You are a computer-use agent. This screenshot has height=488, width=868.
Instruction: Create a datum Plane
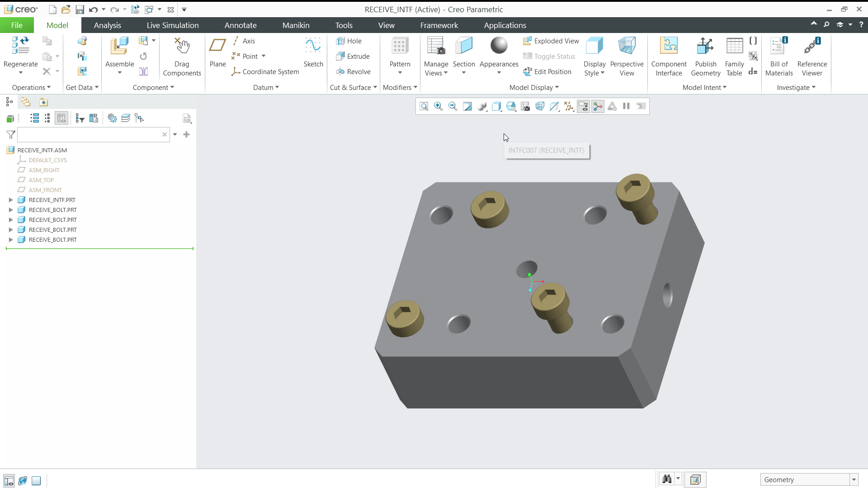point(217,52)
